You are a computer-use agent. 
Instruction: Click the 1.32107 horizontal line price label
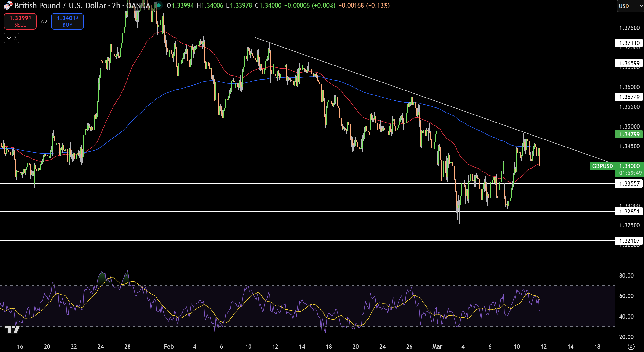coord(629,241)
